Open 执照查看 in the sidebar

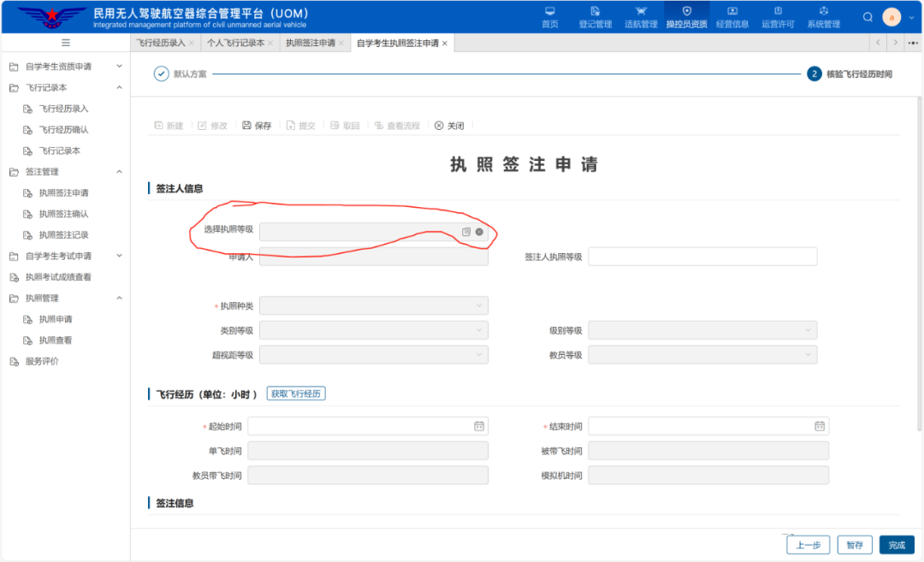56,340
